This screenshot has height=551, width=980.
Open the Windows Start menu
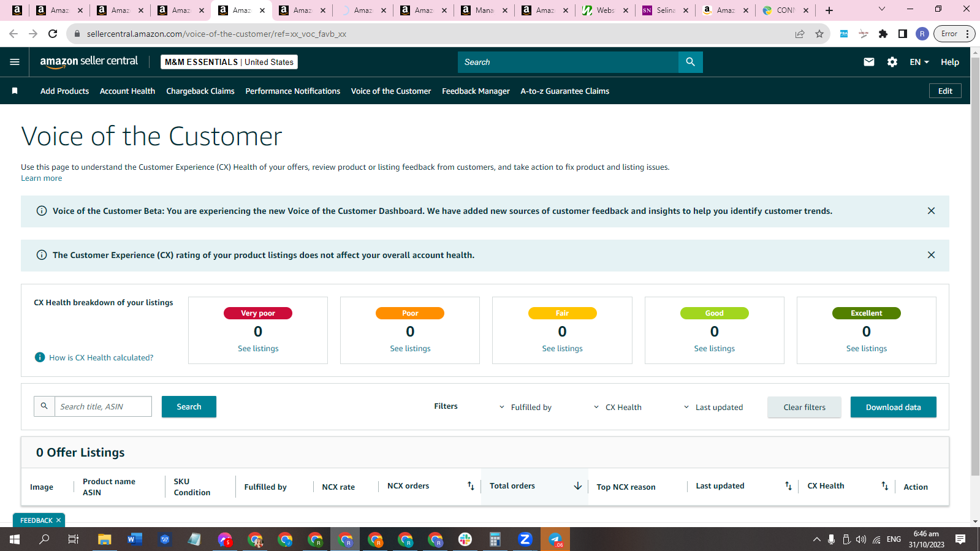[x=15, y=539]
